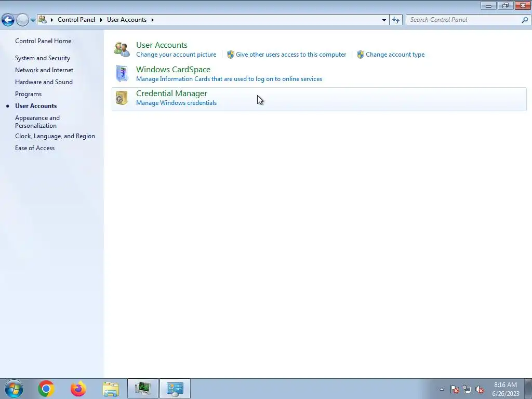Click the Refresh button beside address bar

[x=396, y=20]
